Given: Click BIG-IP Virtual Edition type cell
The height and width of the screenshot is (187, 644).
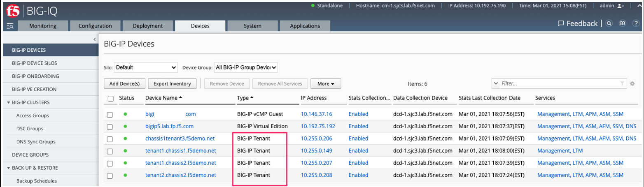Looking at the screenshot, I should coord(262,126).
